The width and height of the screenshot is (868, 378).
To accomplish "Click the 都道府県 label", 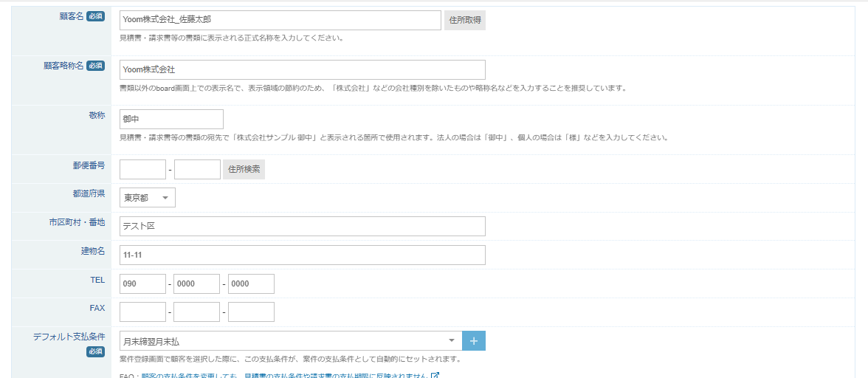I will (x=89, y=193).
